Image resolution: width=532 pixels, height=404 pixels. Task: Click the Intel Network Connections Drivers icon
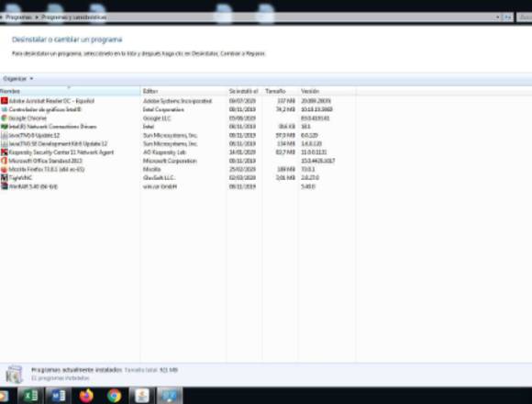pos(4,127)
